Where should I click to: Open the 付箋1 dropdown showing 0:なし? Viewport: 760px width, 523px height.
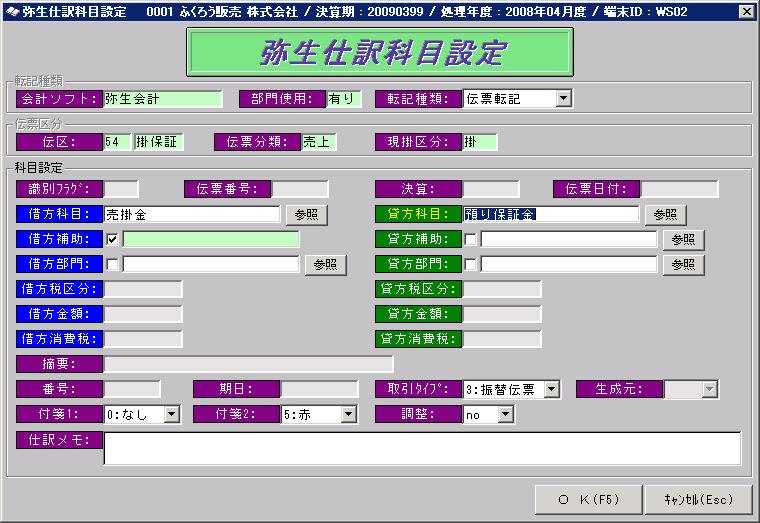pyautogui.click(x=172, y=414)
